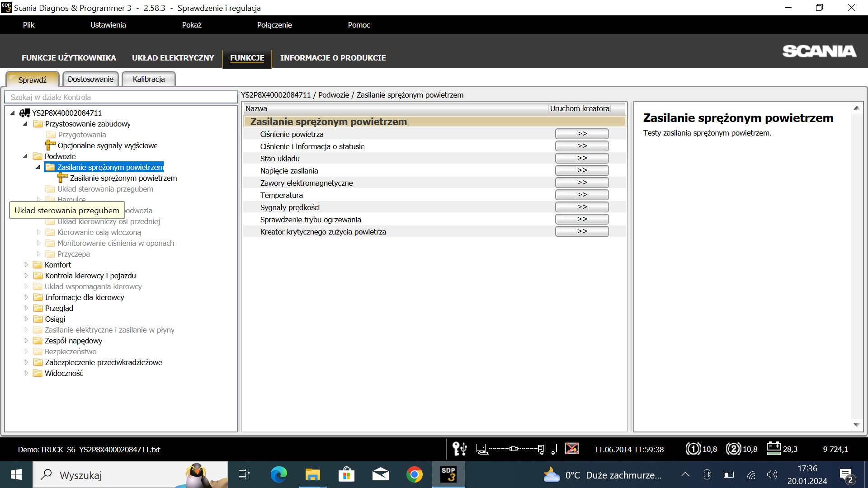Click the battery 2 voltage indicator
Screen dimensions: 868x488
[x=741, y=449]
